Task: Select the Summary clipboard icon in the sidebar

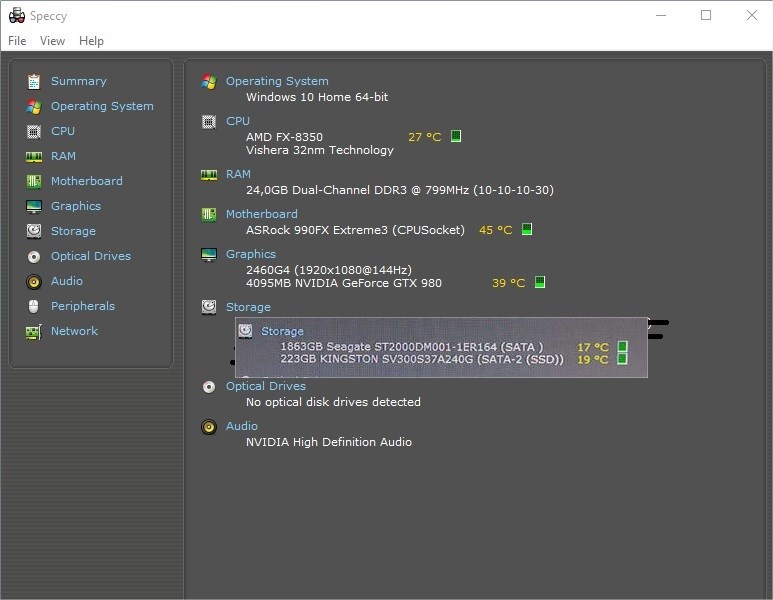Action: tap(34, 81)
